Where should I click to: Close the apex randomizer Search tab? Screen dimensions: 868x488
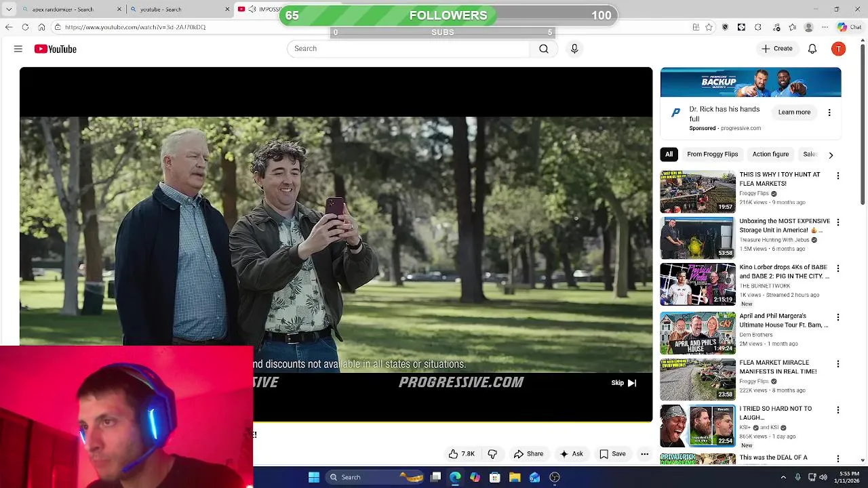point(120,9)
